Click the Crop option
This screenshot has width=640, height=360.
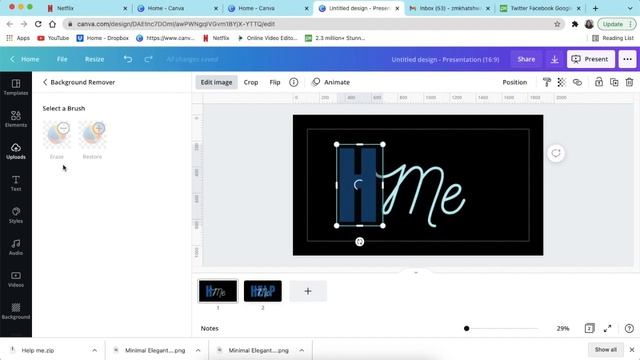[251, 82]
